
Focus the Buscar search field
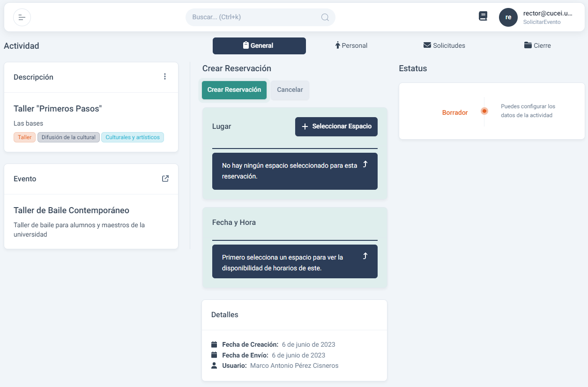click(x=253, y=17)
